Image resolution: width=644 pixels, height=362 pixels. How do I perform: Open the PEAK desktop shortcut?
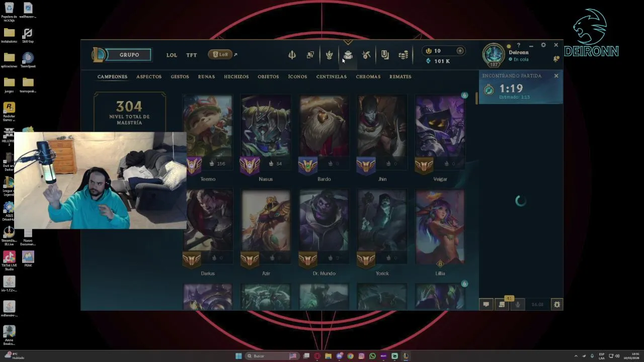(x=28, y=259)
